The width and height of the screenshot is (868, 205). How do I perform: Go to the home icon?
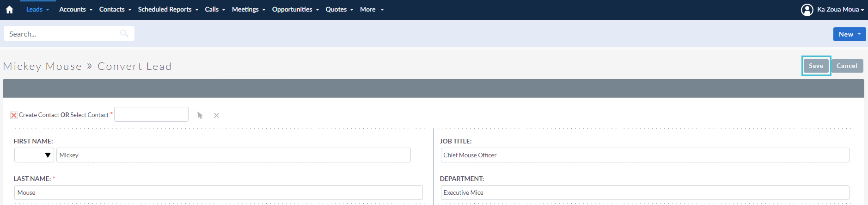point(9,9)
